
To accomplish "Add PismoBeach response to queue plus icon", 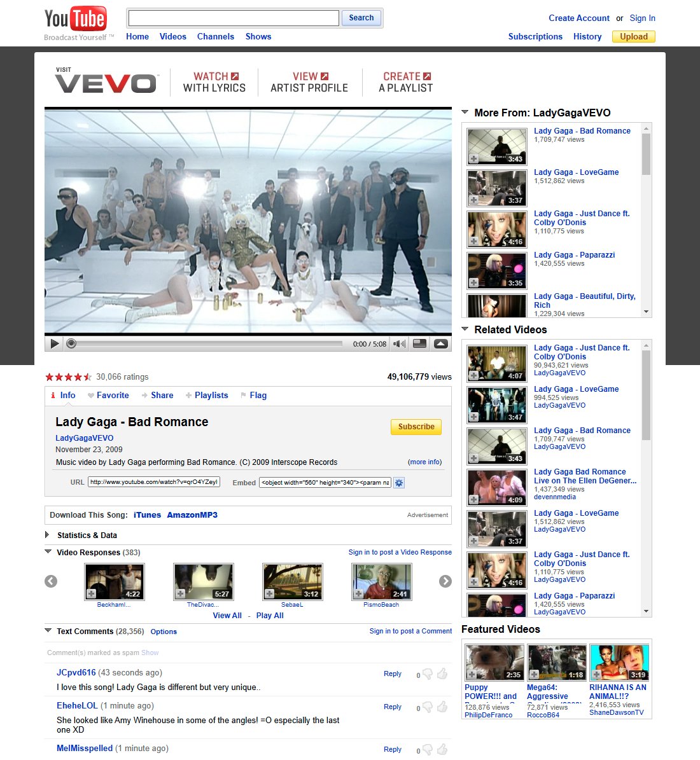I will [358, 594].
